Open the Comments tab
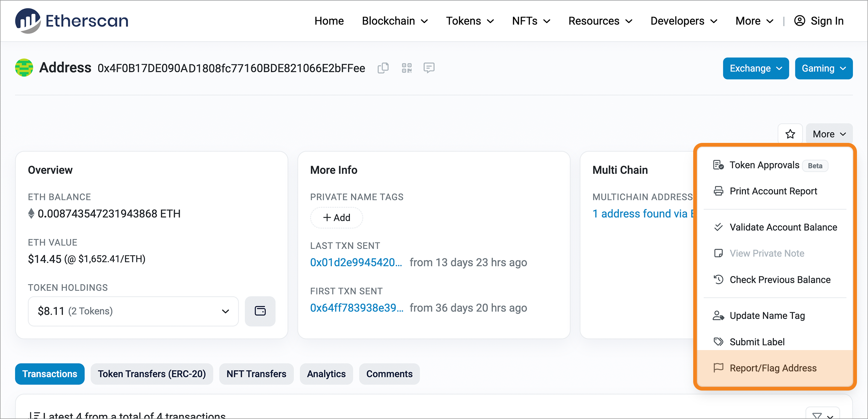The height and width of the screenshot is (419, 868). [x=389, y=373]
